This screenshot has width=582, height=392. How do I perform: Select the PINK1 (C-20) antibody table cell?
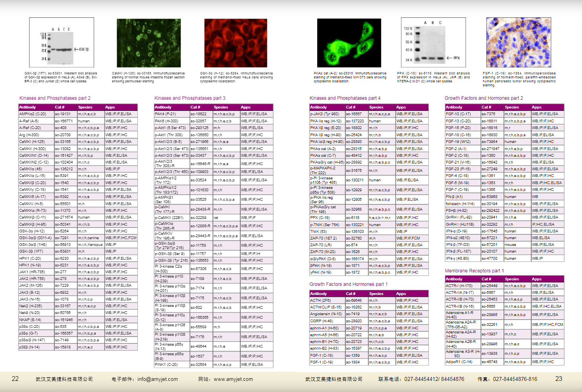[x=166, y=365]
